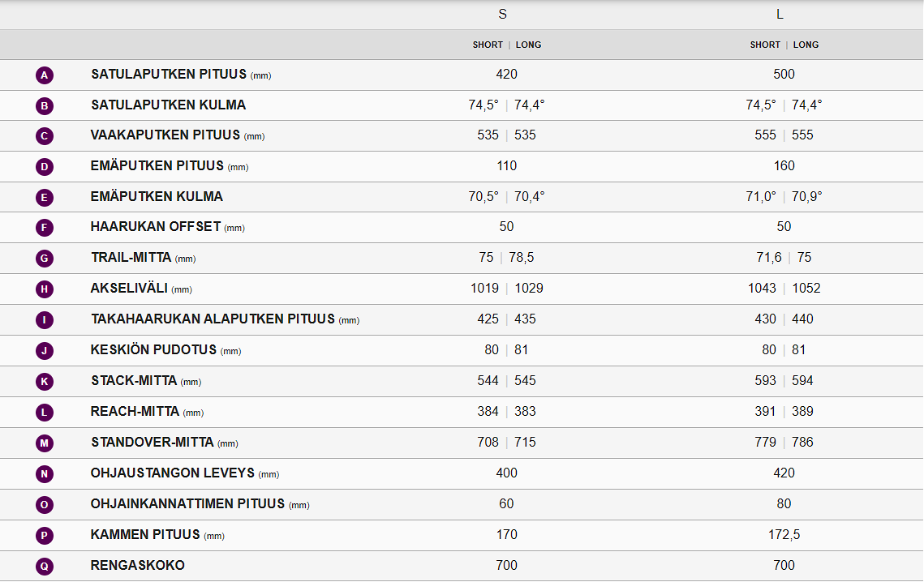
Task: Select the Q badge next to Rengaskoko
Action: tap(45, 566)
